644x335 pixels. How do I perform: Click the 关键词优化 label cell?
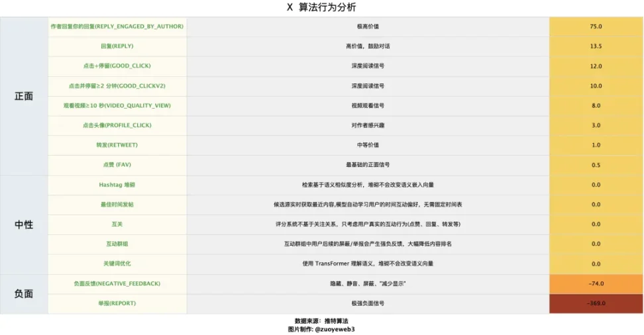[x=117, y=263]
